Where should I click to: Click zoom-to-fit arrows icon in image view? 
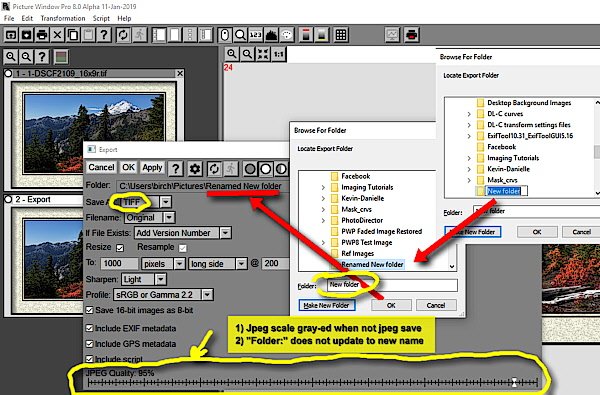coord(263,54)
